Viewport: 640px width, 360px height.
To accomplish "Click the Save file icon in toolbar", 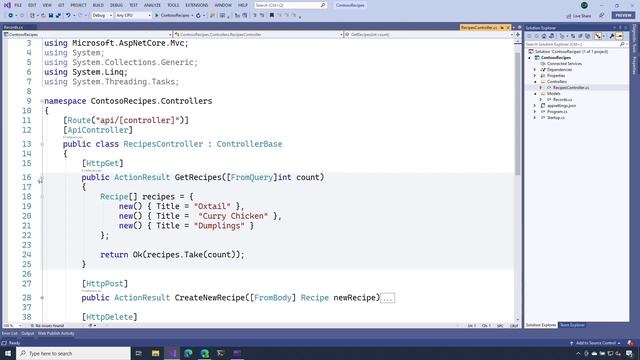I will 51,16.
